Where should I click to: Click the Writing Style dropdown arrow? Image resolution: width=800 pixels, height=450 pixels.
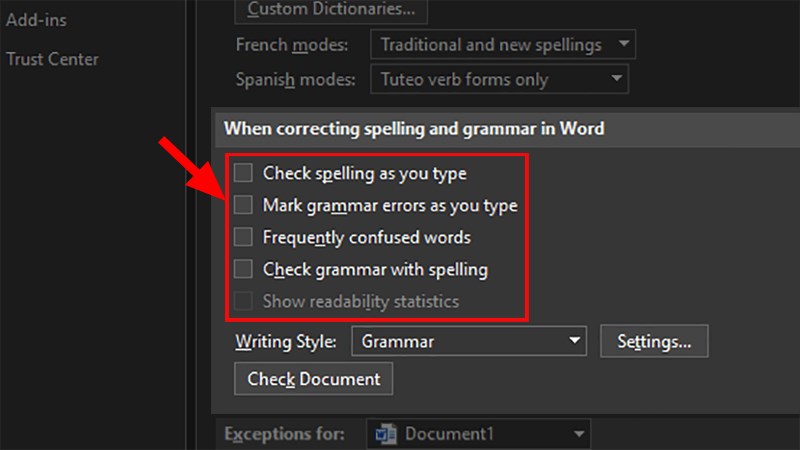(574, 341)
